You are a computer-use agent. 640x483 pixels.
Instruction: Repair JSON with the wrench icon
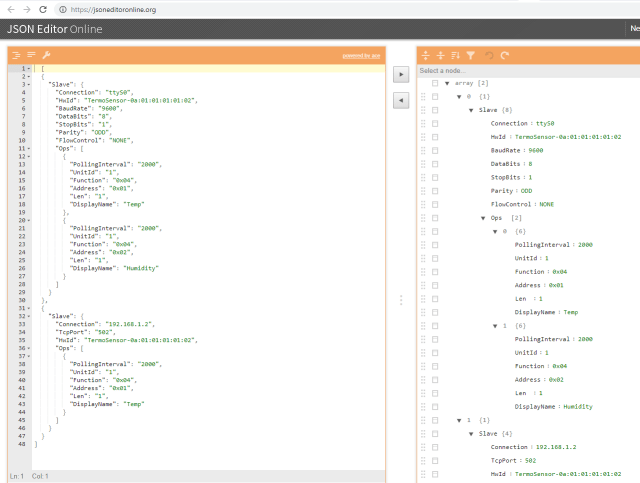[x=47, y=55]
